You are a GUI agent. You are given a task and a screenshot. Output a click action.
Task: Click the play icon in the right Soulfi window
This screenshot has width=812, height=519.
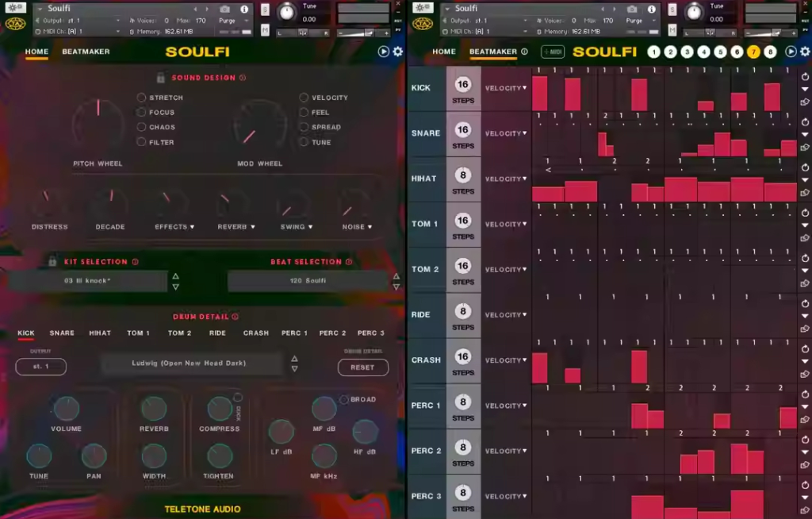(791, 52)
